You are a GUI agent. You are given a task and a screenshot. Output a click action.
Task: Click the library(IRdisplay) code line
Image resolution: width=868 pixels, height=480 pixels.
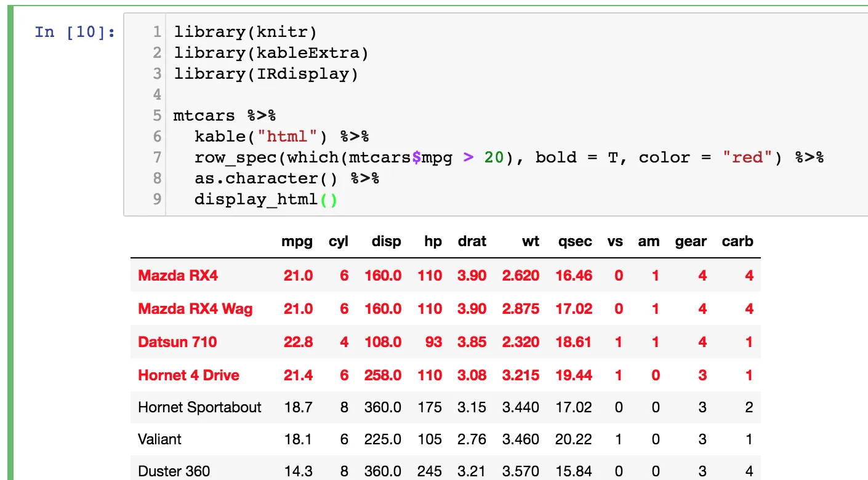[266, 74]
